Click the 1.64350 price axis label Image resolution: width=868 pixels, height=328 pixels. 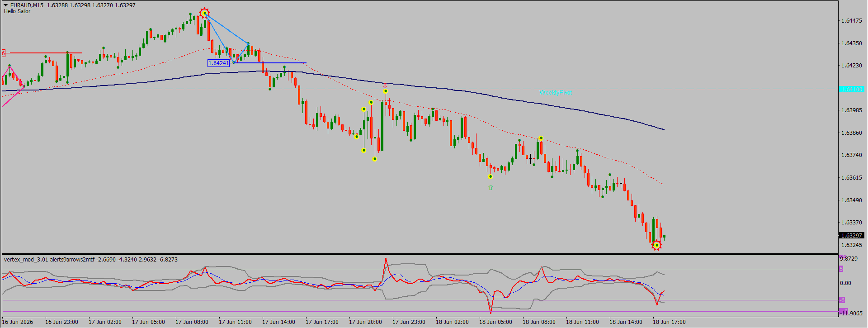coord(851,43)
